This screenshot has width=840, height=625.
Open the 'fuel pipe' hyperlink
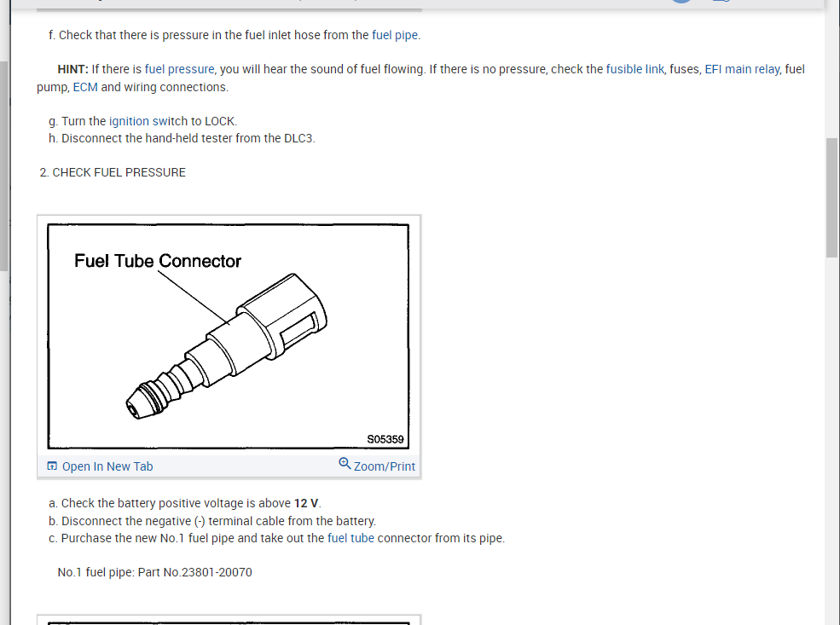click(x=395, y=35)
